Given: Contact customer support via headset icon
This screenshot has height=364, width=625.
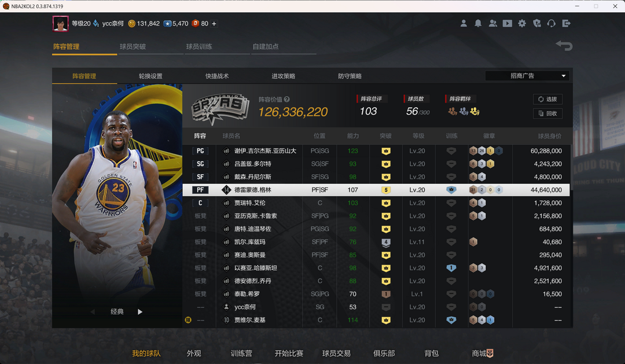Looking at the screenshot, I should 552,24.
